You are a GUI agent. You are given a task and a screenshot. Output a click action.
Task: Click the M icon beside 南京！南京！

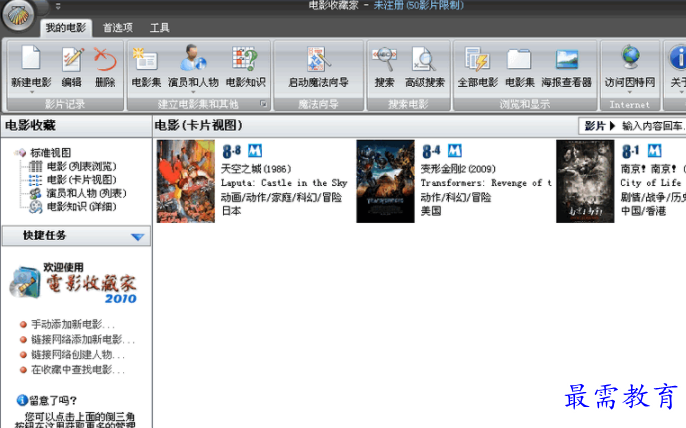(x=654, y=151)
